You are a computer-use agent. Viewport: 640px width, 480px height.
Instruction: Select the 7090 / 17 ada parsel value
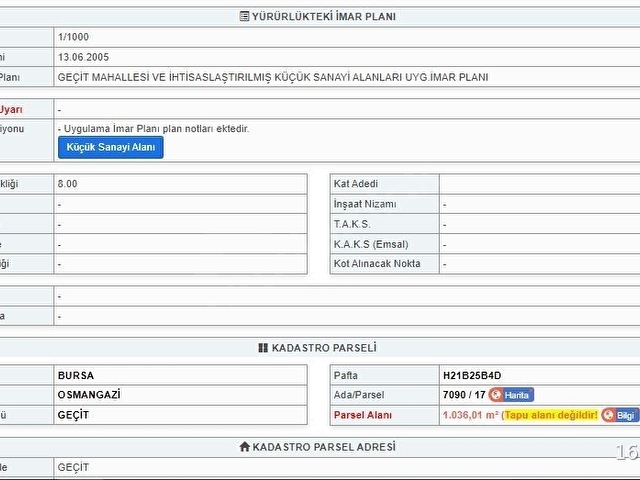pos(464,395)
